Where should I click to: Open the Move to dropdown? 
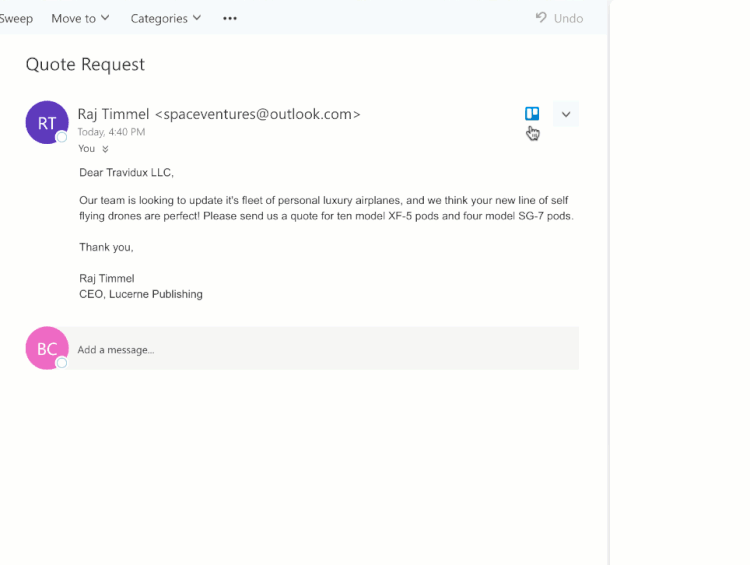(80, 18)
